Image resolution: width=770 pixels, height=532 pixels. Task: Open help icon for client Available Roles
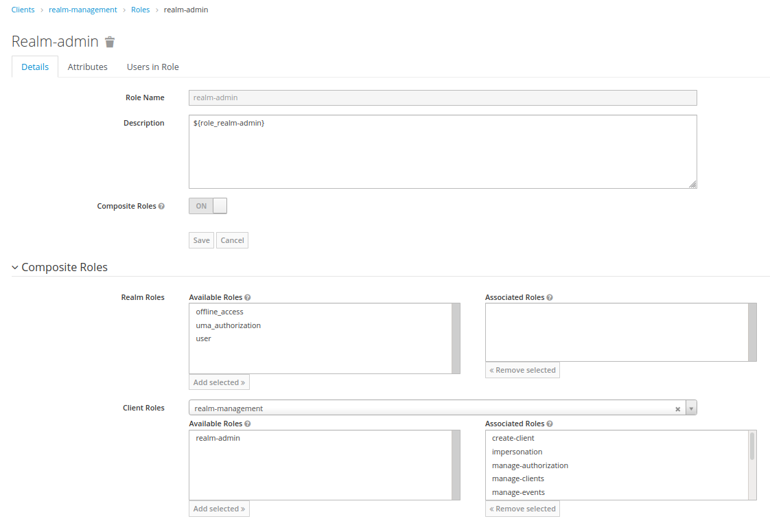tap(247, 423)
